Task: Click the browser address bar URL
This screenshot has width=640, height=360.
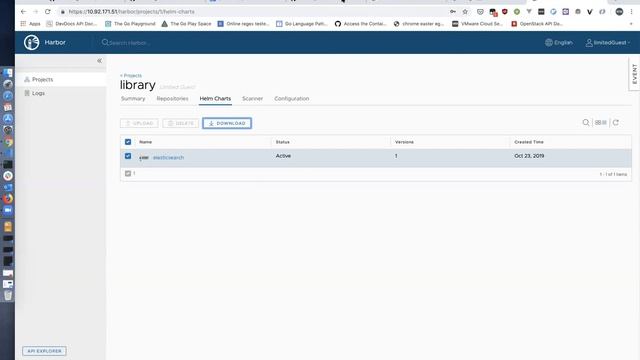Action: pyautogui.click(x=131, y=12)
